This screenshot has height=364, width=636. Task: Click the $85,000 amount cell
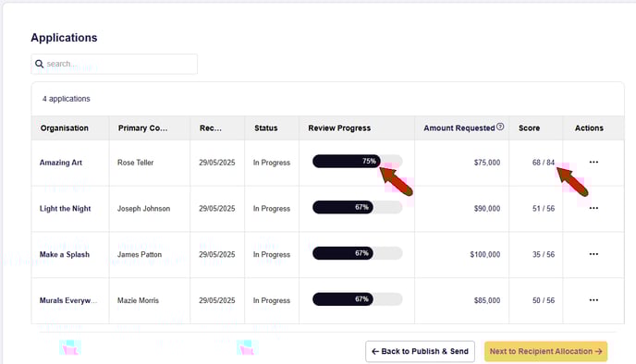pos(487,300)
